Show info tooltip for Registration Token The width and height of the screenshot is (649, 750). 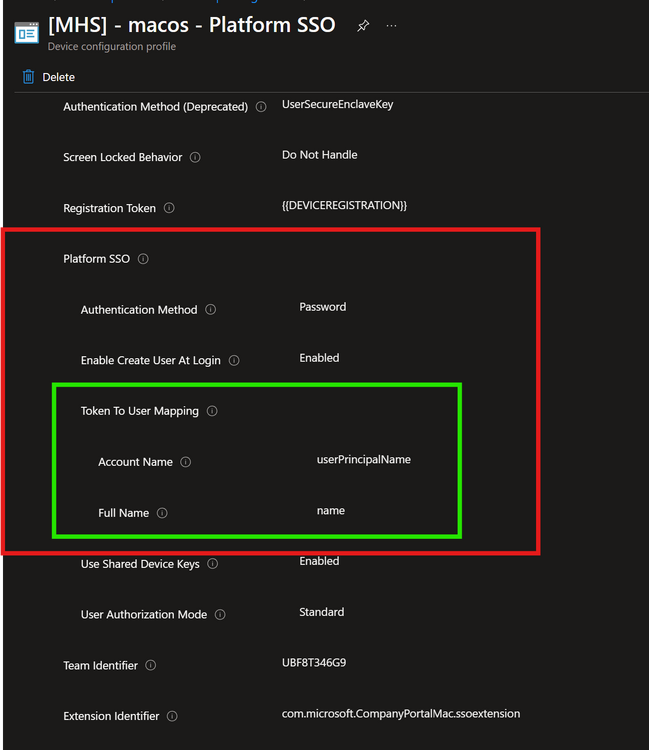pyautogui.click(x=169, y=208)
